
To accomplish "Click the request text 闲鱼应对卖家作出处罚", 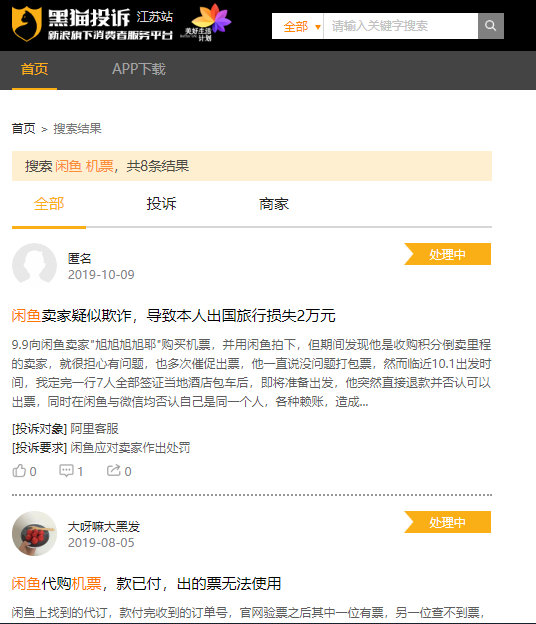I will click(130, 448).
